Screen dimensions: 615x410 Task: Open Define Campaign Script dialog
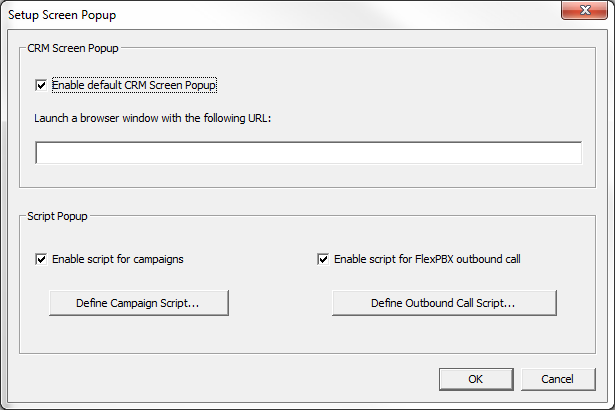[139, 303]
